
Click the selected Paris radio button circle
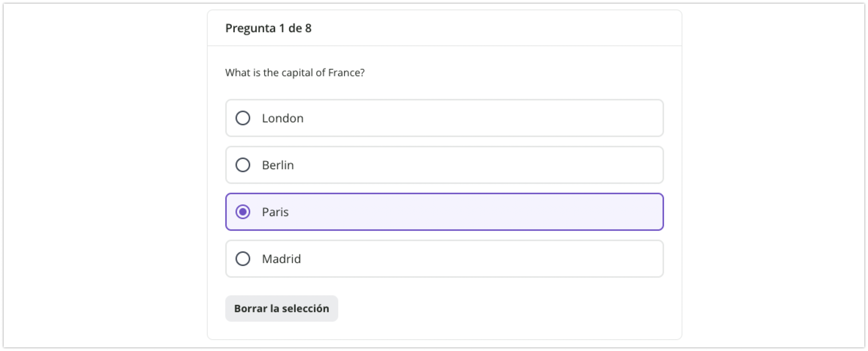(x=243, y=212)
